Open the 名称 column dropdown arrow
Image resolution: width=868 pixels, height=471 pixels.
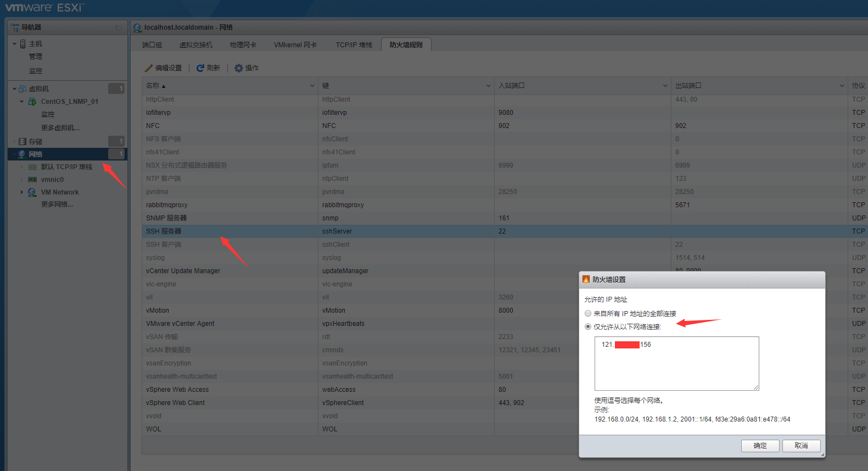click(312, 86)
